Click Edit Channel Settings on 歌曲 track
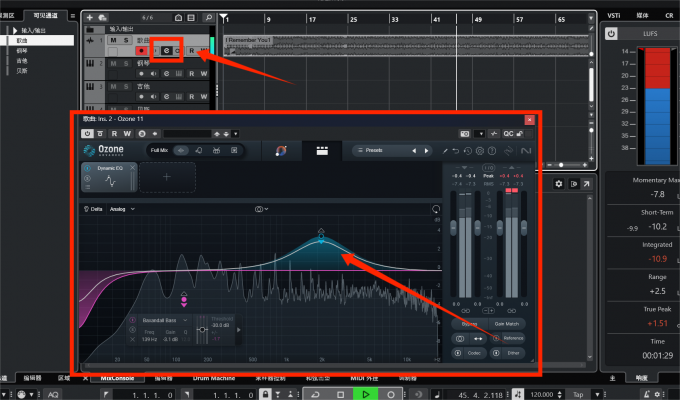 pos(167,51)
